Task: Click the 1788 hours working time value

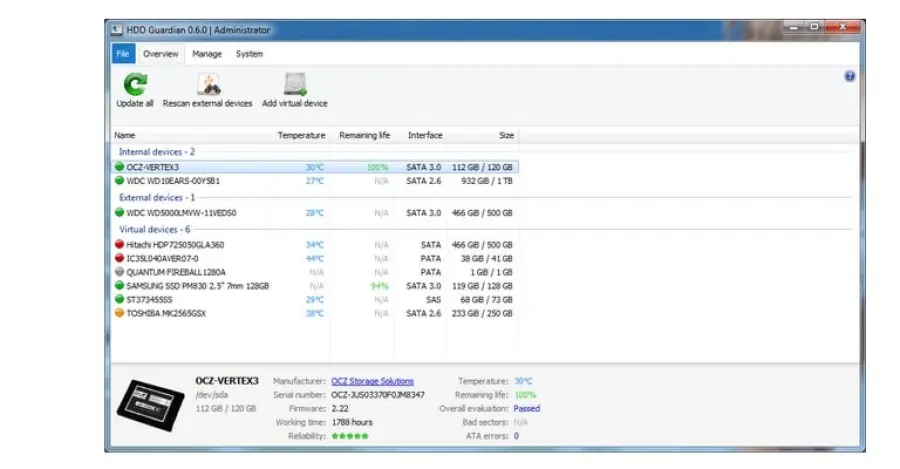Action: pos(352,423)
